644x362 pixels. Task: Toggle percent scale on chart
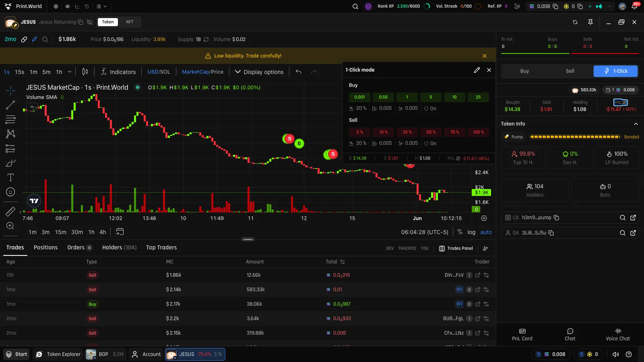coord(460,232)
